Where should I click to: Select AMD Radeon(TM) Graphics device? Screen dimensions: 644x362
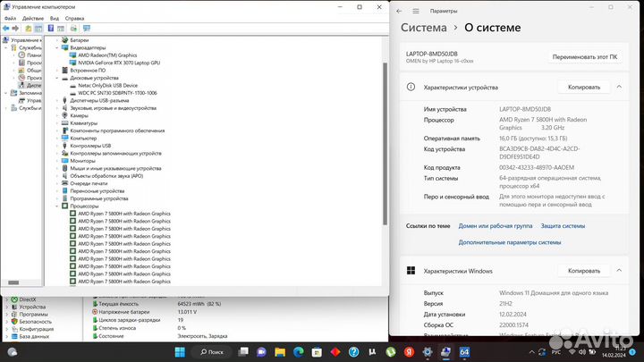point(107,55)
